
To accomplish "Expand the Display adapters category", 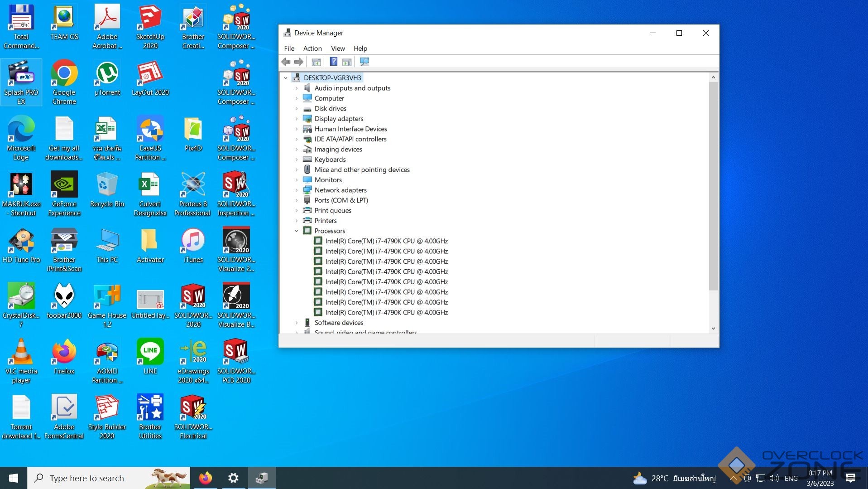I will coord(297,119).
